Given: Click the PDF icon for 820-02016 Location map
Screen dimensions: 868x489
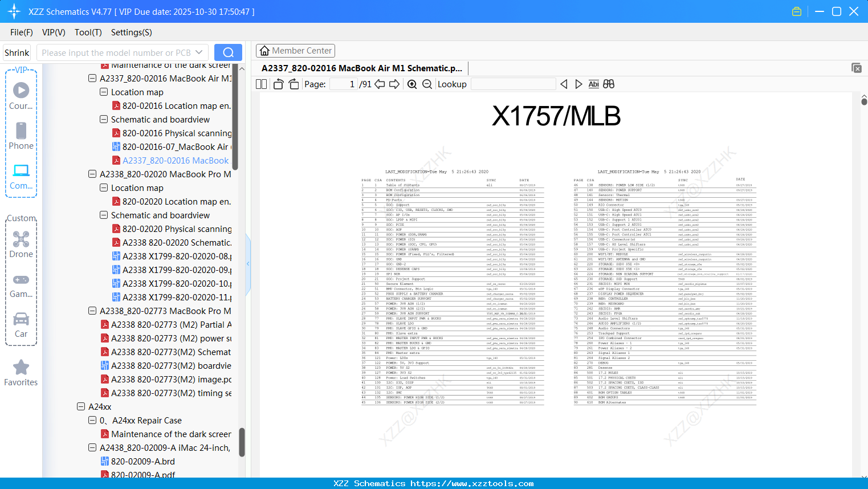Looking at the screenshot, I should [x=116, y=106].
